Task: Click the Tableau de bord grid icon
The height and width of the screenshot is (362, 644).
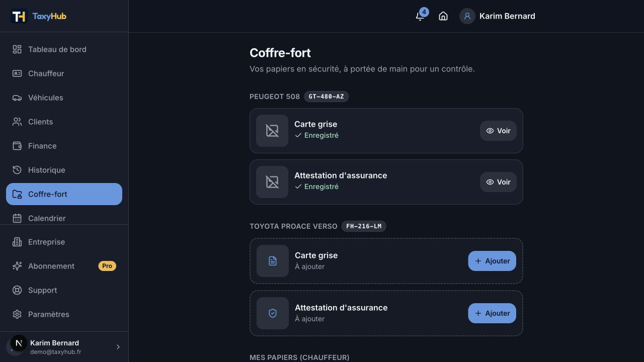Action: pyautogui.click(x=17, y=49)
